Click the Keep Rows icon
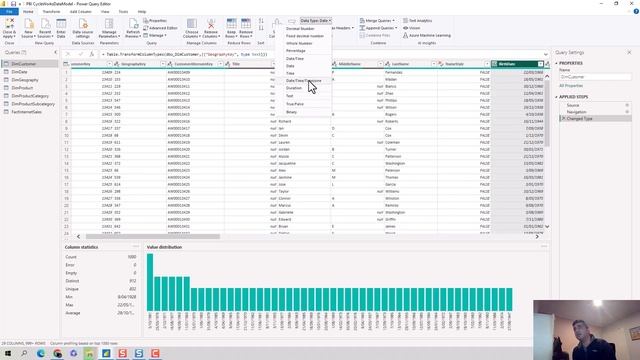Viewport: 640px width, 360px height. pos(231,24)
